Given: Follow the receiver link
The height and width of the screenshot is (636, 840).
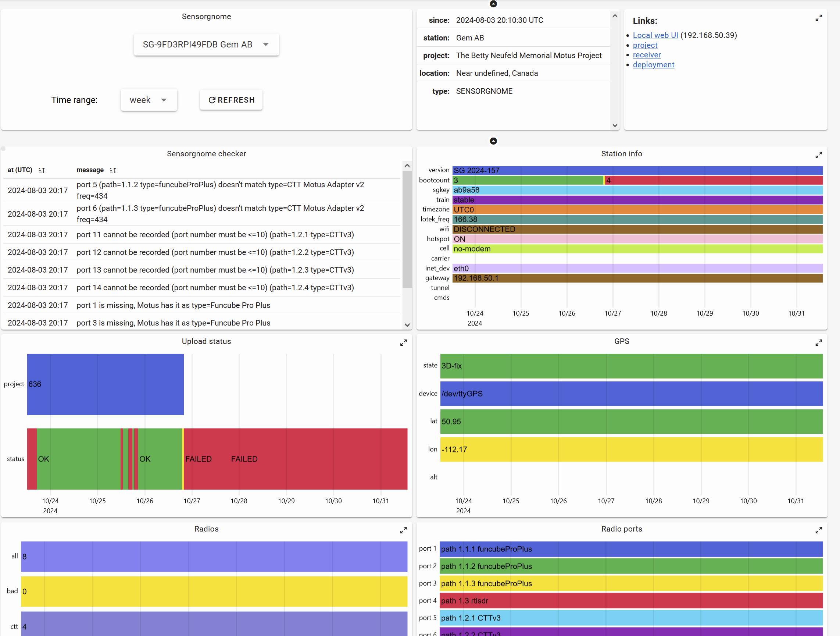Looking at the screenshot, I should coord(647,55).
